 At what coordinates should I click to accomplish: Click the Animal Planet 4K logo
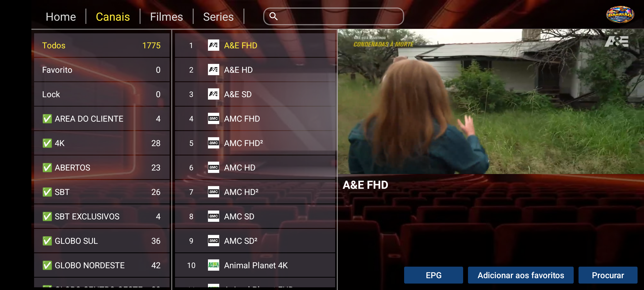(213, 265)
